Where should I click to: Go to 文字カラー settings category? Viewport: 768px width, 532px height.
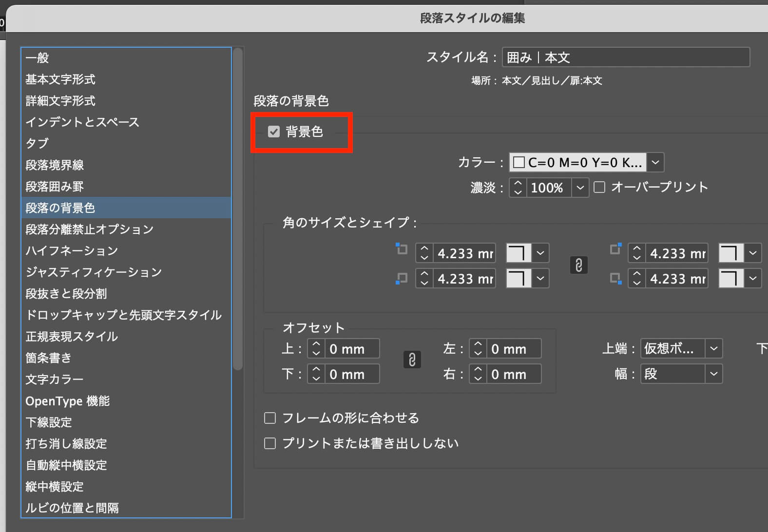tap(55, 380)
